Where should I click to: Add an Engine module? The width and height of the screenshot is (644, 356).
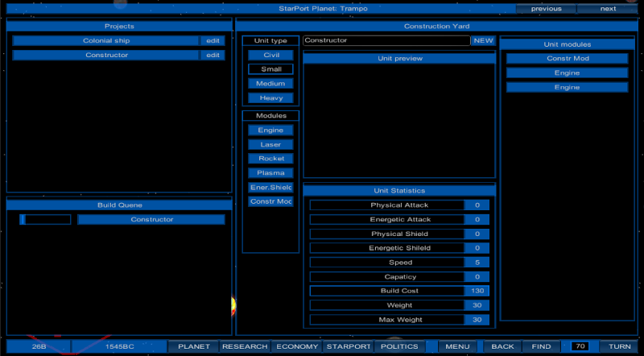point(270,130)
